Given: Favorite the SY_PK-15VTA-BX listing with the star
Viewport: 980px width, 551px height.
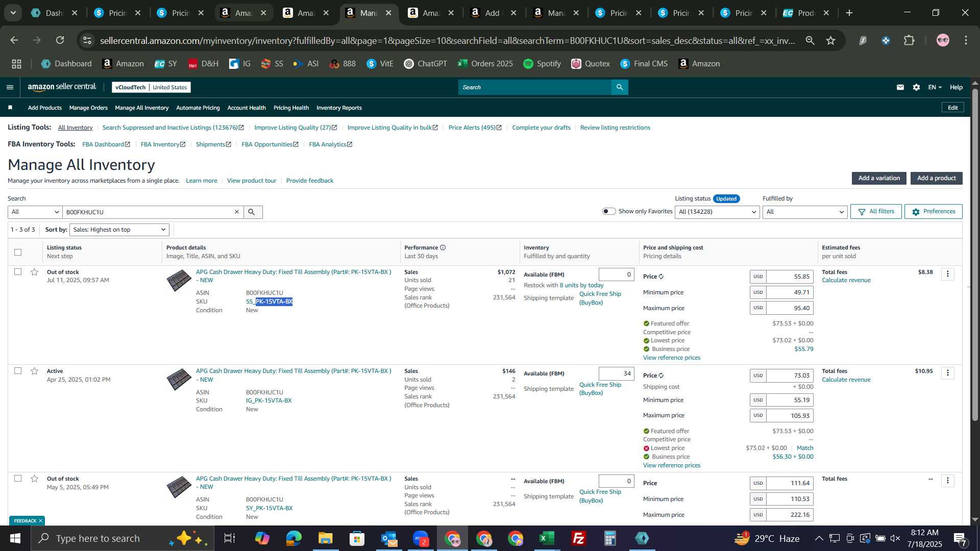Looking at the screenshot, I should 35,479.
